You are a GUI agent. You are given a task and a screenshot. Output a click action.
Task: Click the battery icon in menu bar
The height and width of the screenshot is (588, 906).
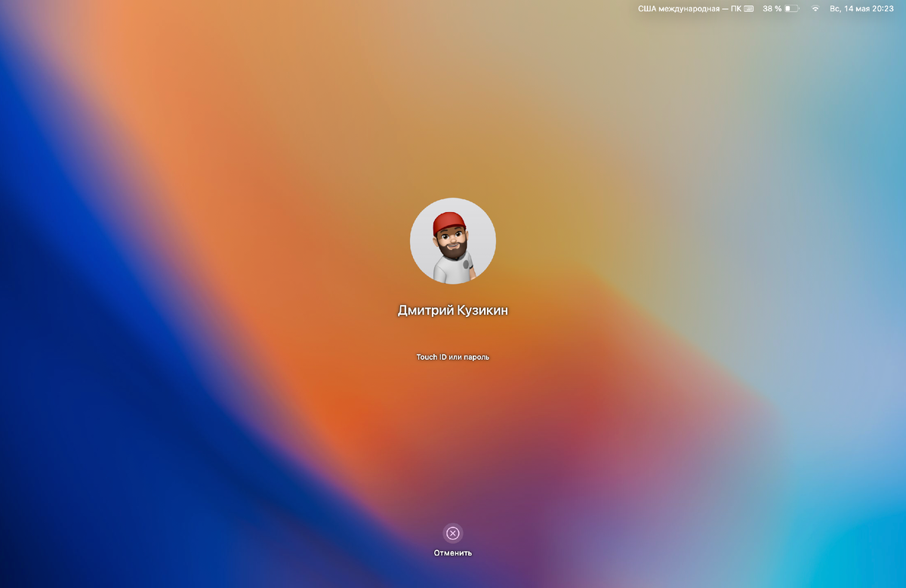coord(791,8)
